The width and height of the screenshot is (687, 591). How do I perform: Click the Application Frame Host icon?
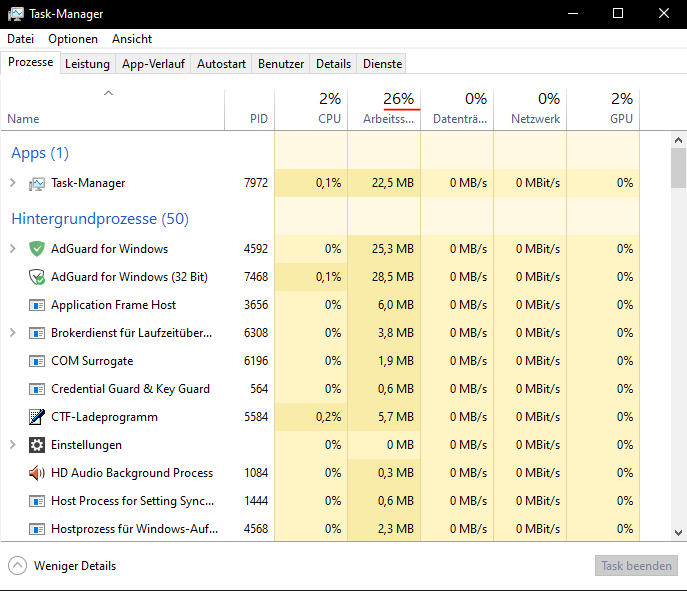point(37,305)
